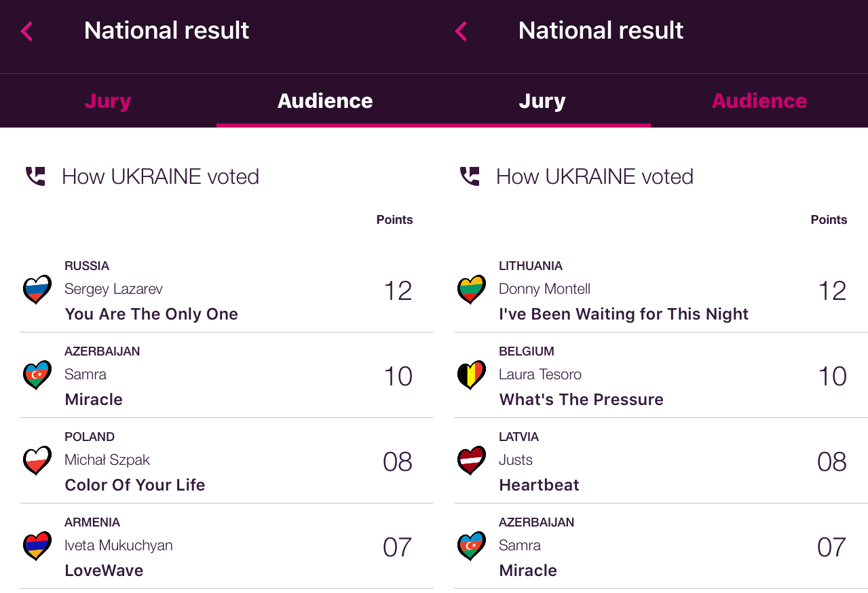The image size is (868, 593).
Task: Open song 'You Are The Only One'
Action: [x=151, y=314]
